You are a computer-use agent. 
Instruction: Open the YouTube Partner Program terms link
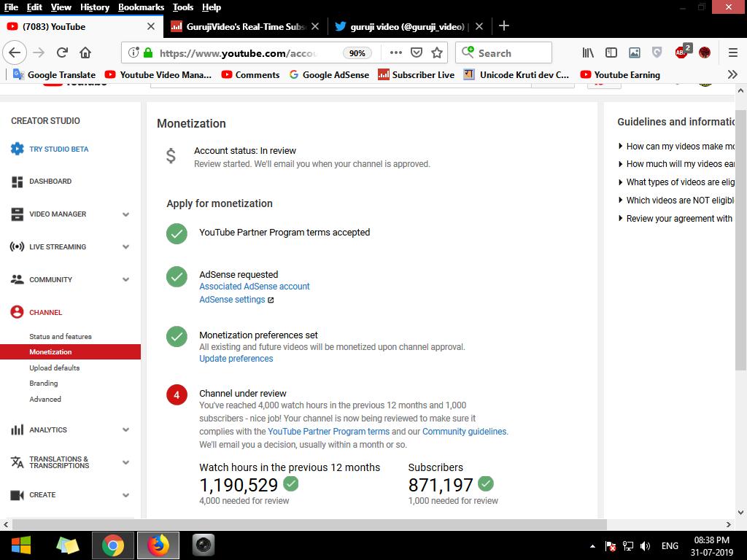point(329,432)
